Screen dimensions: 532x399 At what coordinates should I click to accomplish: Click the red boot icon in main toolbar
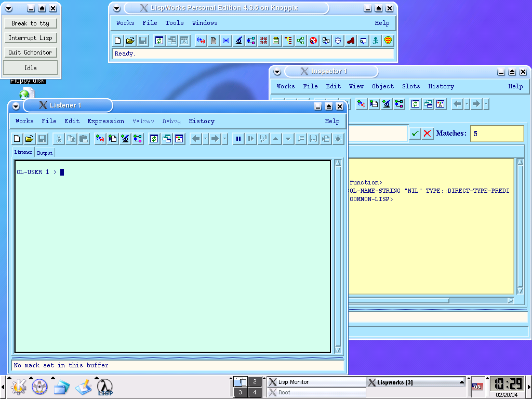[351, 41]
